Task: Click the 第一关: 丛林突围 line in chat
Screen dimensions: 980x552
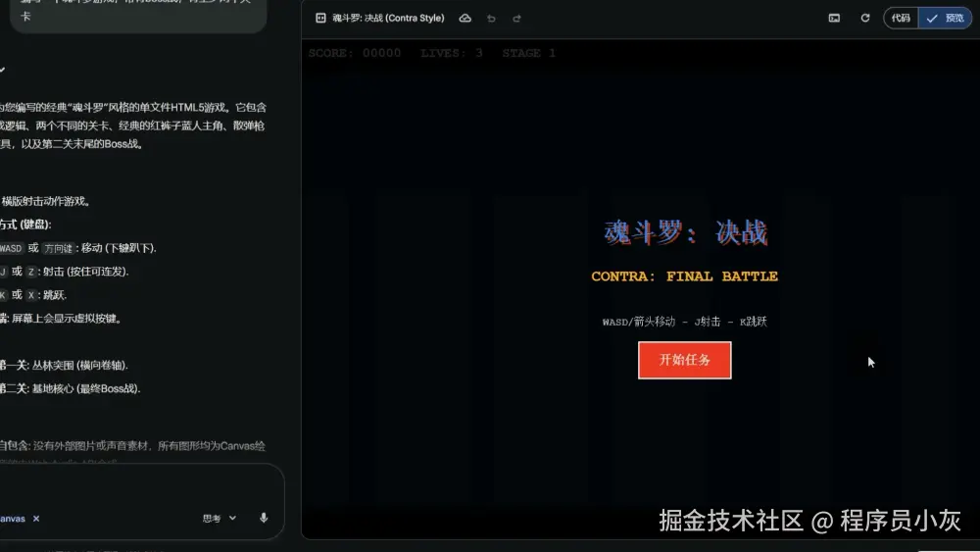Action: (64, 365)
